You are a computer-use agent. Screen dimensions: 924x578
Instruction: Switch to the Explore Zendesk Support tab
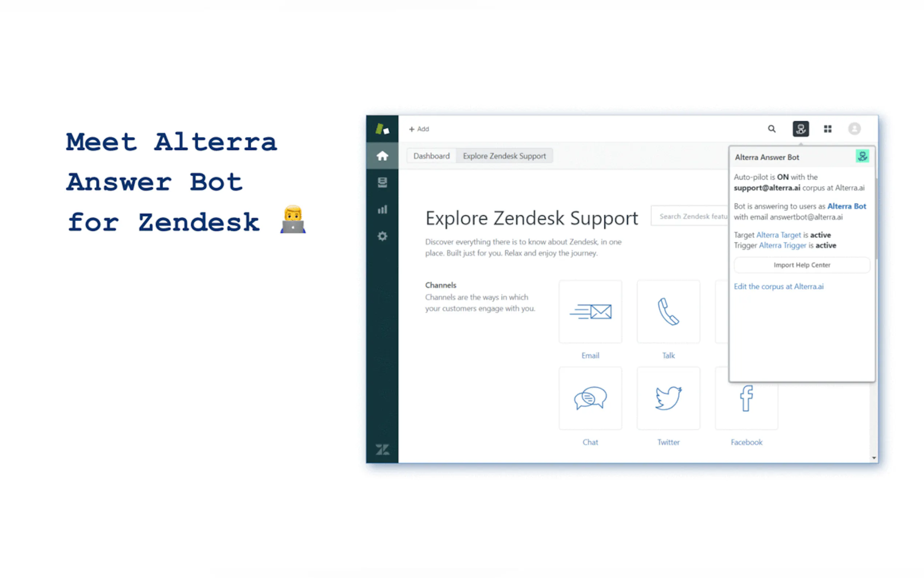coord(504,156)
